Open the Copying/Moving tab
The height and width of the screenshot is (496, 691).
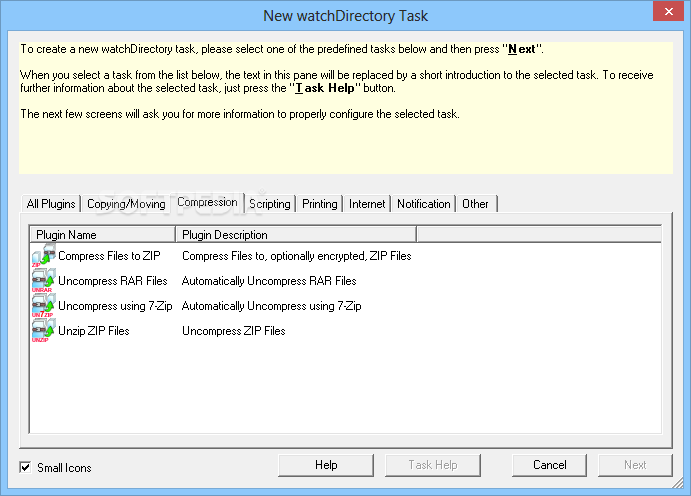(x=126, y=204)
